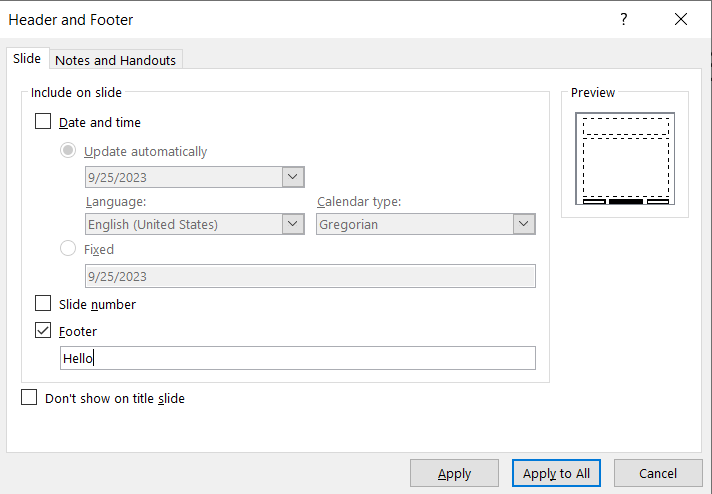This screenshot has width=712, height=494.
Task: Cancel the Header and Footer dialog
Action: [x=658, y=473]
